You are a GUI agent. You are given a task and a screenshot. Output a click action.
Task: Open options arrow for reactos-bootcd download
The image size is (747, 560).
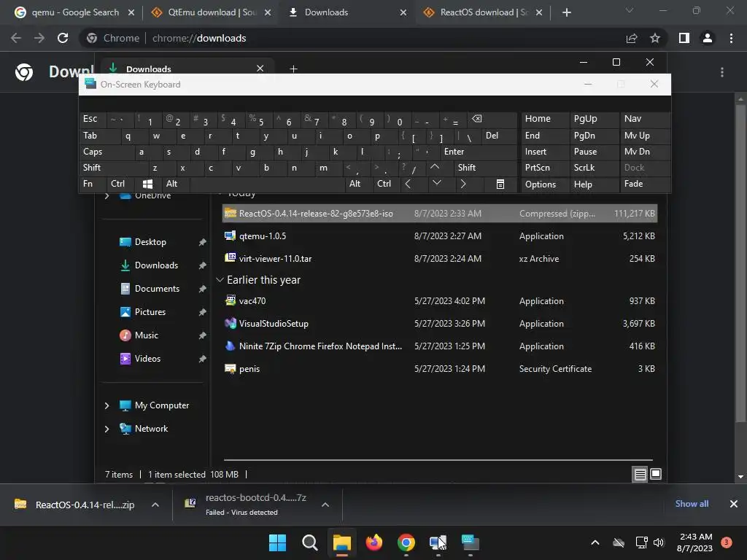(325, 505)
